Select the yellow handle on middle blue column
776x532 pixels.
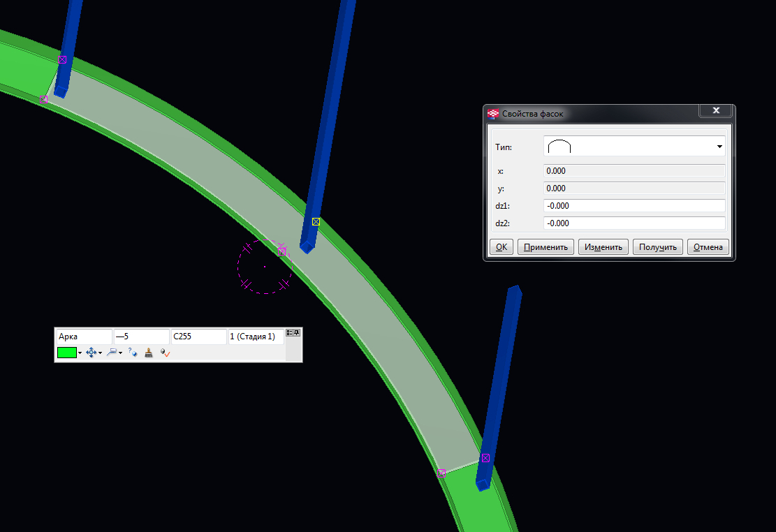(x=316, y=222)
